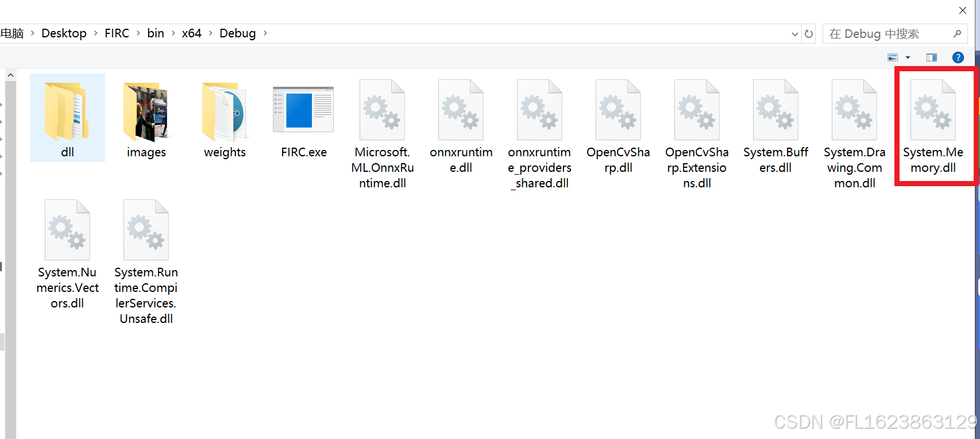
Task: Toggle the preview pane
Action: point(931,57)
